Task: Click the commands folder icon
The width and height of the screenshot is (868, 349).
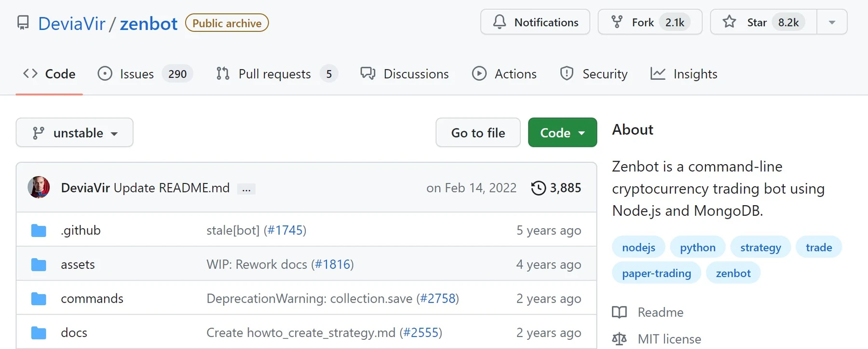Action: (x=39, y=299)
